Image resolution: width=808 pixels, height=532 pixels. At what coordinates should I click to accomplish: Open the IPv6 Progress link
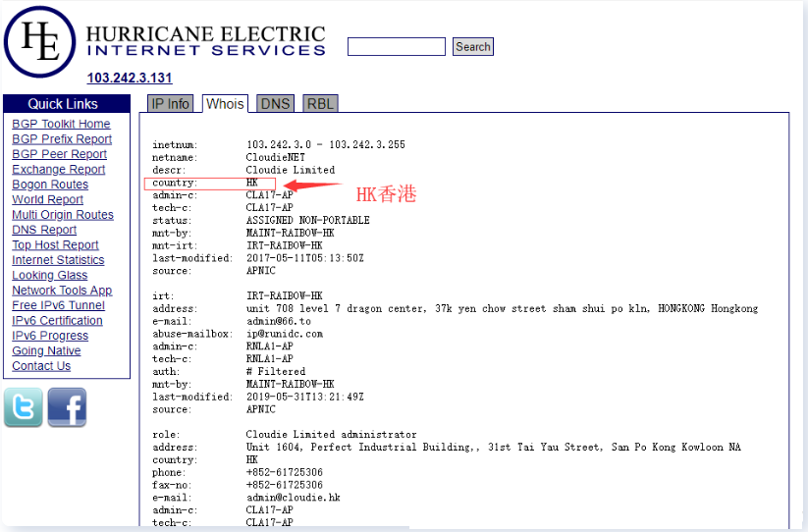[50, 336]
